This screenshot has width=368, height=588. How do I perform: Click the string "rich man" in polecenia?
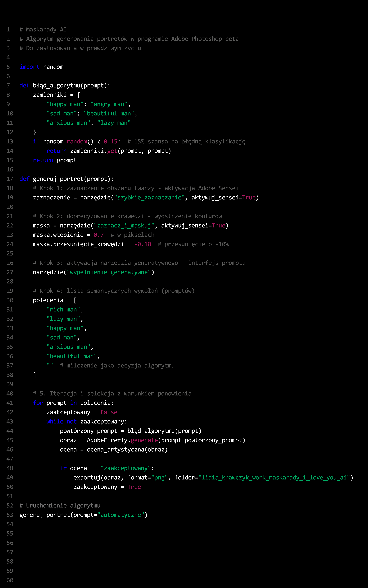pos(63,310)
